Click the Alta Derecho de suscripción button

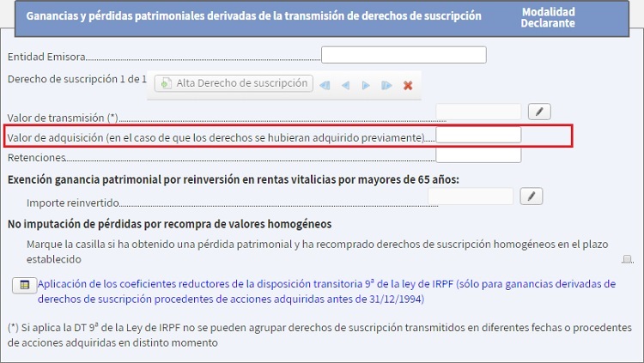[234, 83]
